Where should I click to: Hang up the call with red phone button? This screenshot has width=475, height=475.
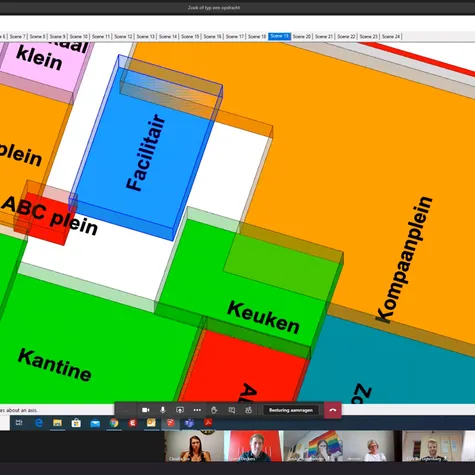pyautogui.click(x=333, y=410)
